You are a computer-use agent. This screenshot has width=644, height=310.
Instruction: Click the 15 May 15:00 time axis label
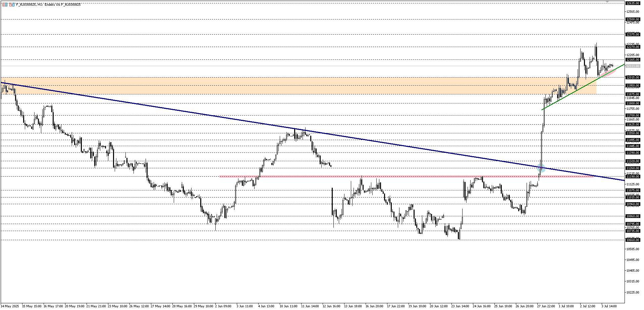(32, 306)
